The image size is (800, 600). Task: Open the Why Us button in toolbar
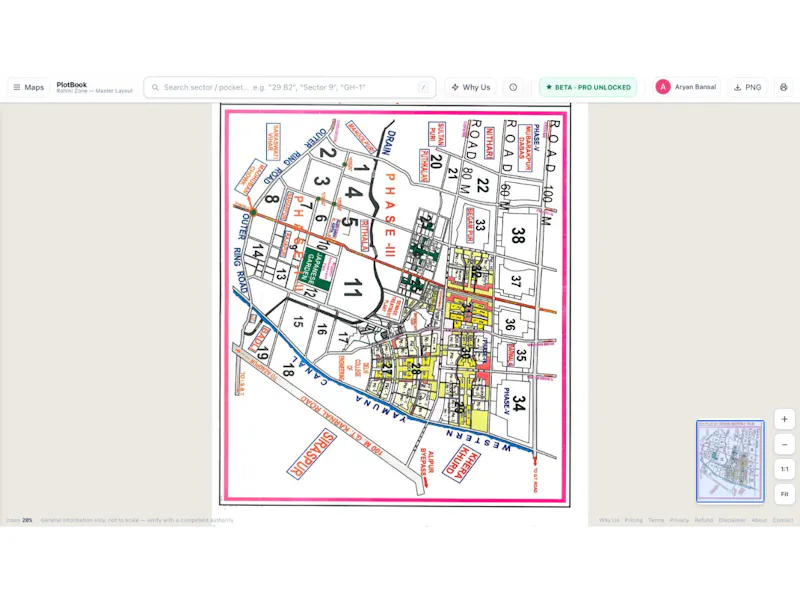pos(471,87)
